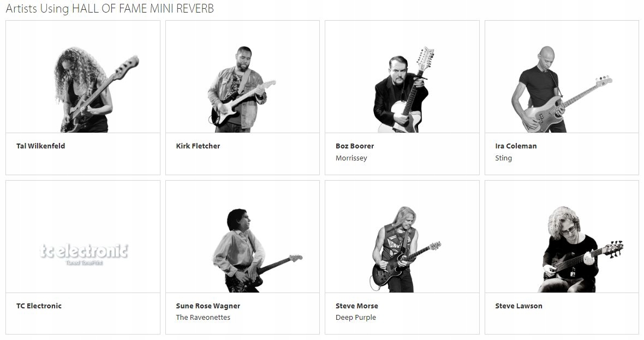
Task: Open the Kirk Fletcher name link
Action: point(198,146)
